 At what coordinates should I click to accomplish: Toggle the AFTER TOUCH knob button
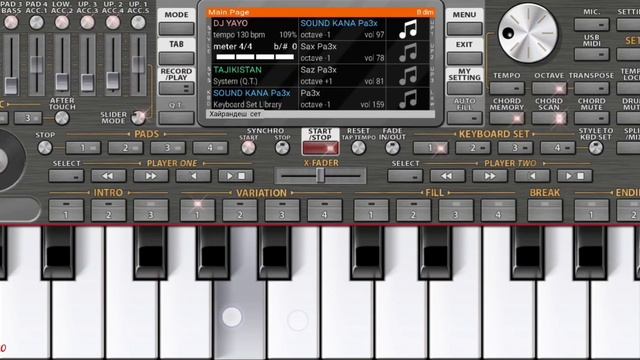[x=62, y=118]
